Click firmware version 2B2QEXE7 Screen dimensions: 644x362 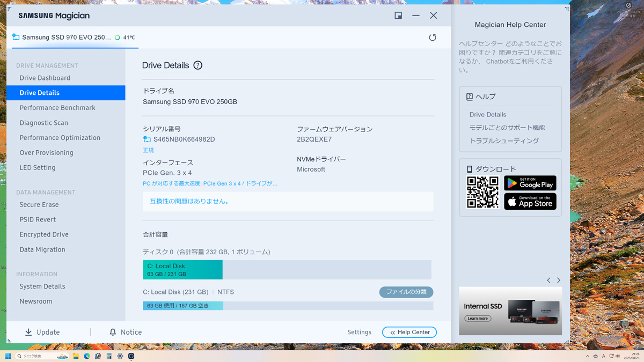(x=314, y=139)
